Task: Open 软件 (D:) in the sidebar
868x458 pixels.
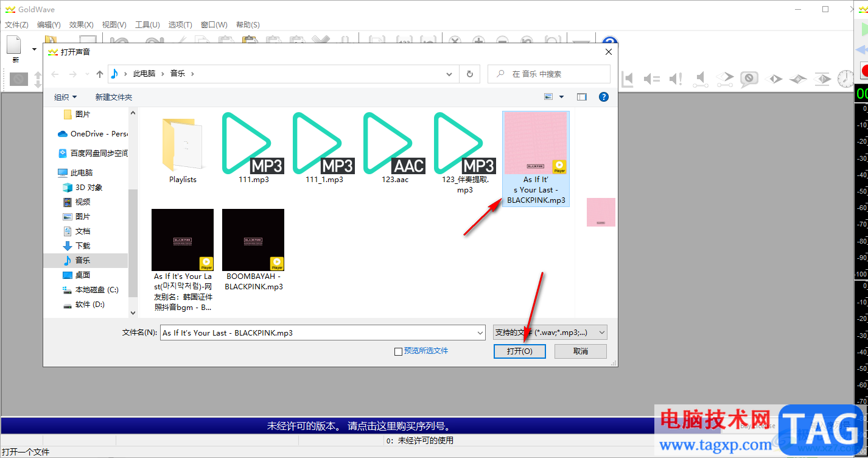Action: pyautogui.click(x=84, y=305)
